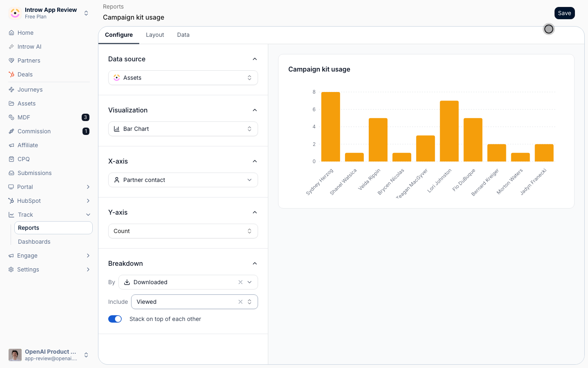
Task: Collapse the X-axis section
Action: tap(255, 161)
